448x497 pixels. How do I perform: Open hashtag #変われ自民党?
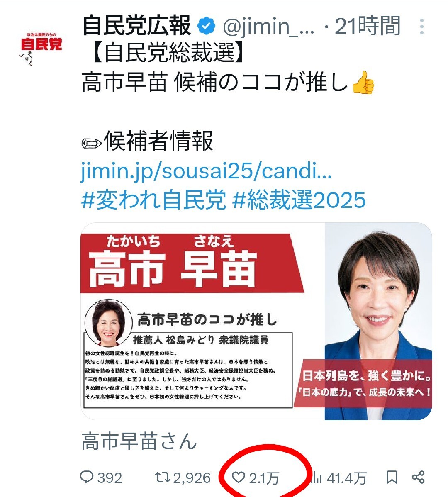click(153, 200)
